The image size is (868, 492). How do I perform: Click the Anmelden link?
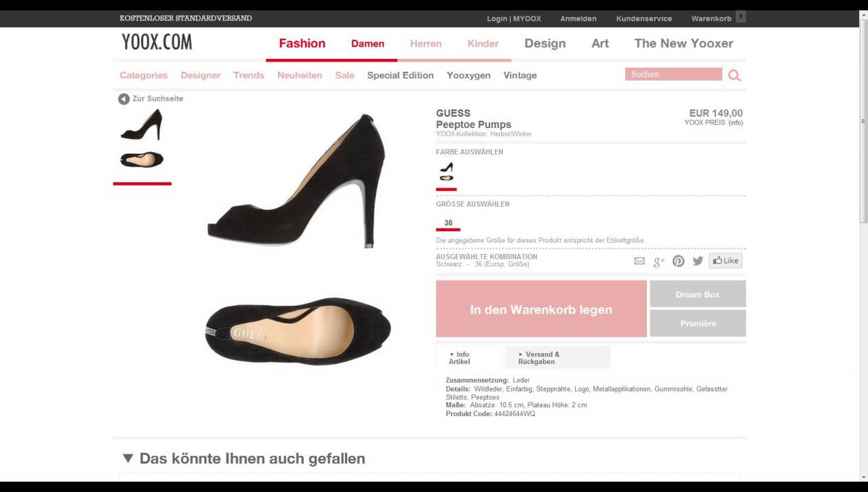[578, 19]
